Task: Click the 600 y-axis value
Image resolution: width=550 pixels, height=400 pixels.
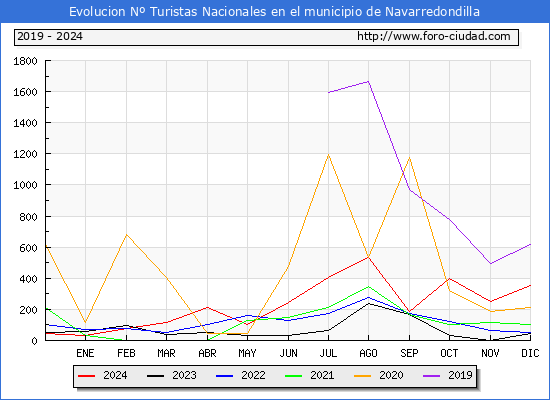Action: (x=28, y=248)
